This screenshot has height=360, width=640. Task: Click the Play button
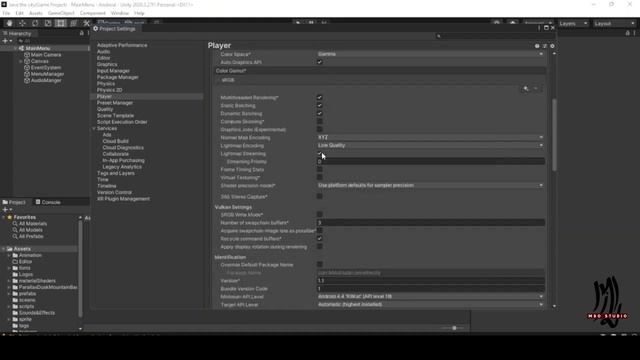pos(298,23)
